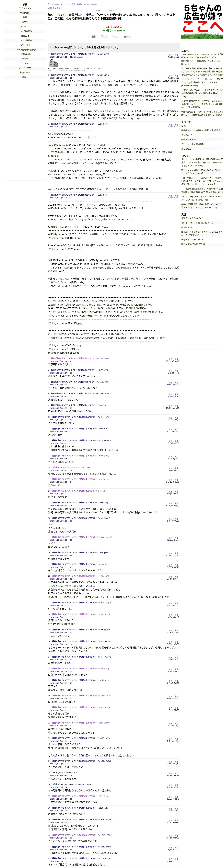Select ニュー速(嫌儲) in the sidebar list

[25, 31]
